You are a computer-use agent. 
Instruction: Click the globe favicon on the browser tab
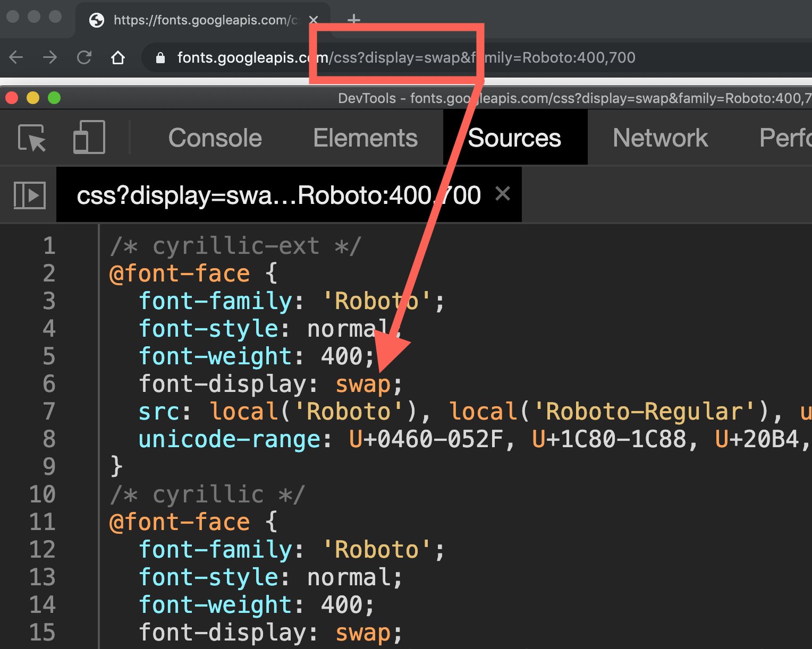[x=97, y=20]
